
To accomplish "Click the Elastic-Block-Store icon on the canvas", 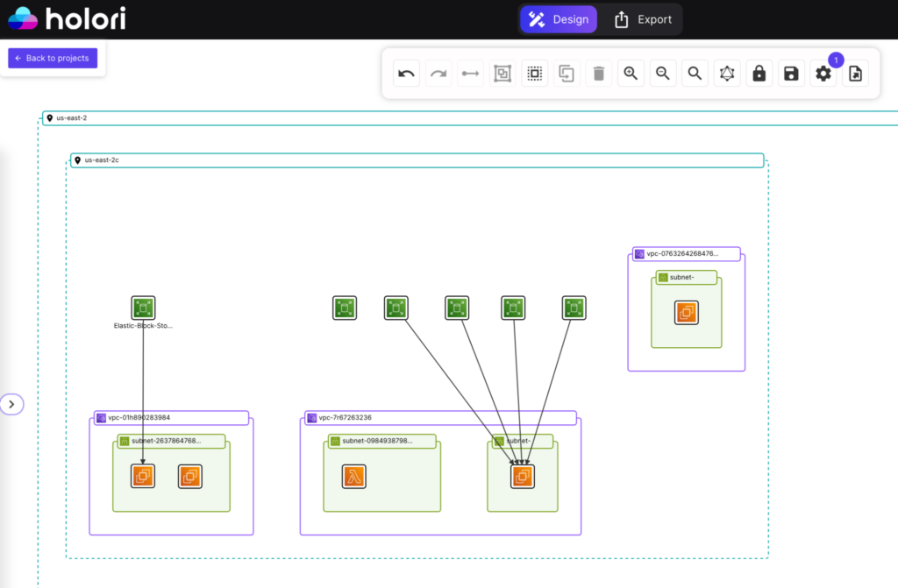I will (x=143, y=308).
